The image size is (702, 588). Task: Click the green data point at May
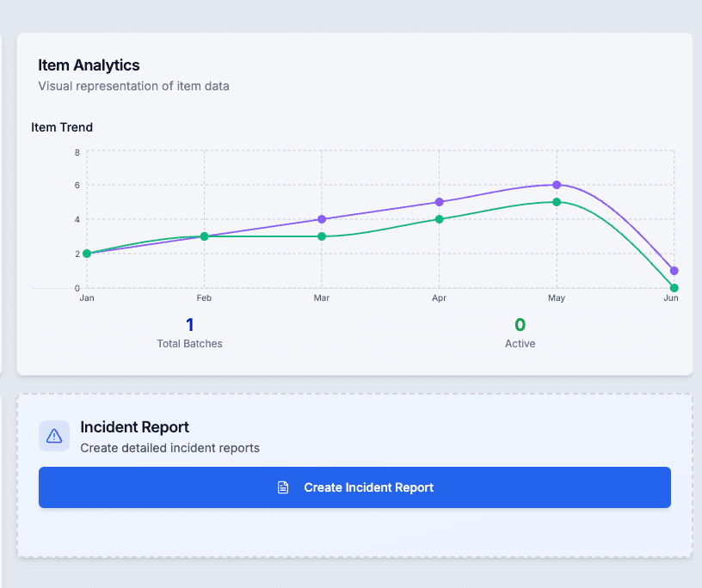[557, 202]
